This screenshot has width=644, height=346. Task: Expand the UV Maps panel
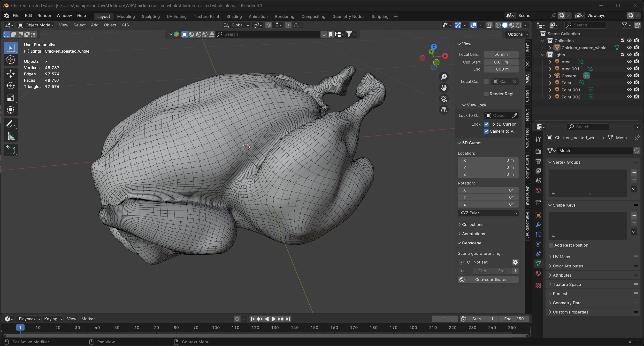(x=561, y=257)
